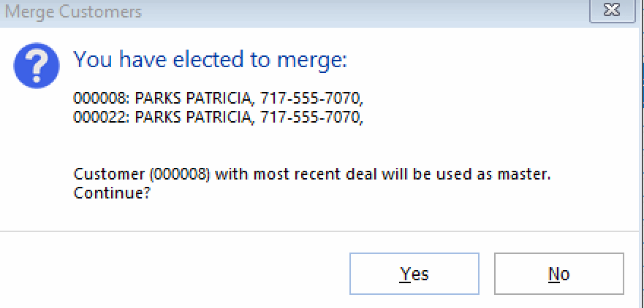Click Yes to confirm the merge
644x308 pixels.
pyautogui.click(x=414, y=274)
